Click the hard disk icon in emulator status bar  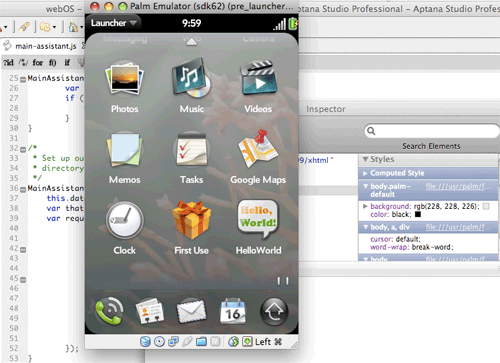(145, 342)
